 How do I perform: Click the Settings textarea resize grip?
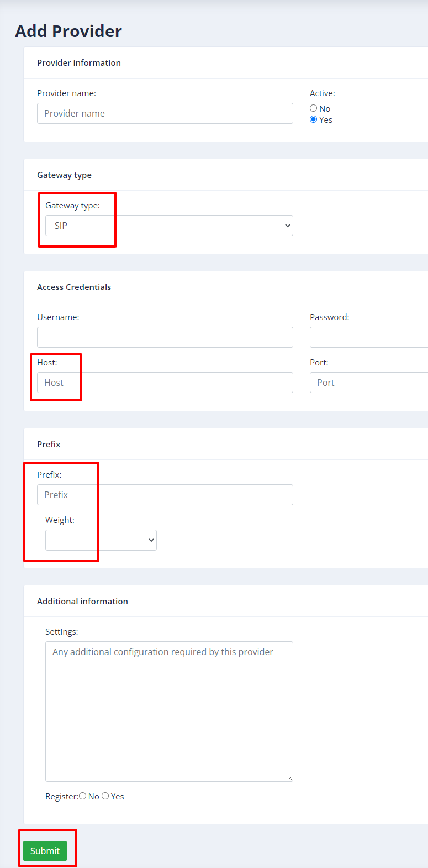click(x=289, y=778)
